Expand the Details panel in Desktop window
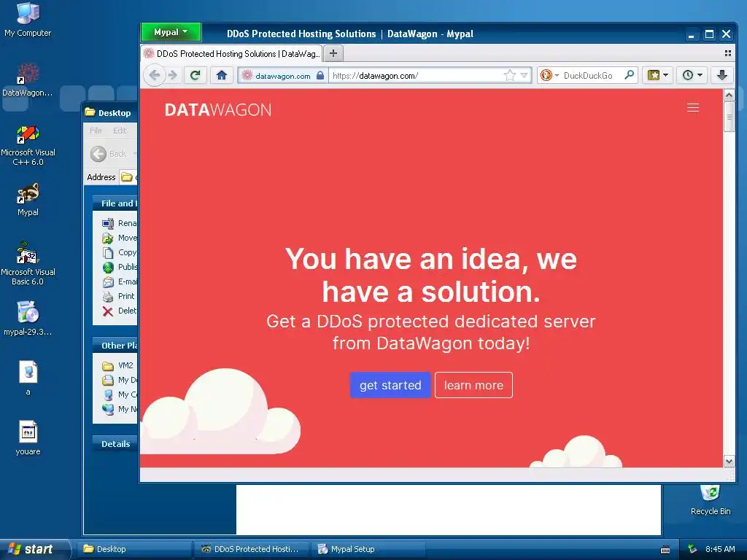This screenshot has height=560, width=747. [115, 444]
